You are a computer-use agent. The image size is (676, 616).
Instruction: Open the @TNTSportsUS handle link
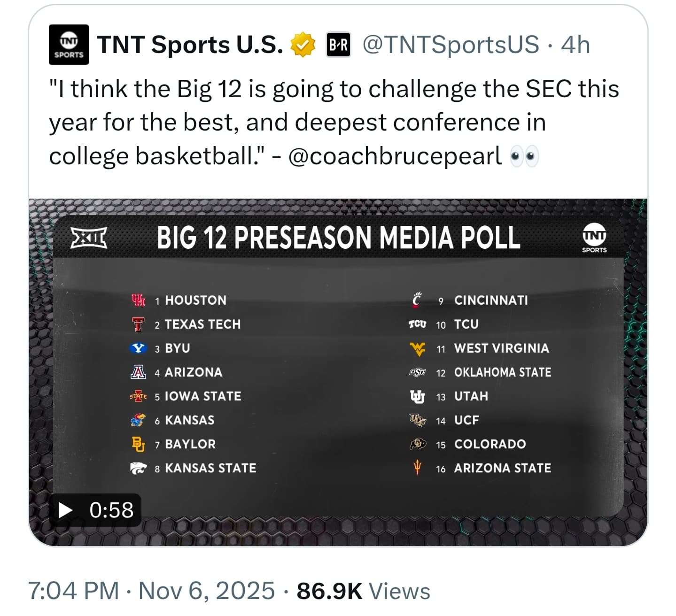tap(451, 45)
